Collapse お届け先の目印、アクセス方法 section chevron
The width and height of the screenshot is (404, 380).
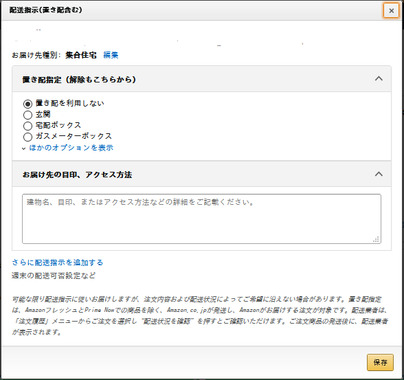pyautogui.click(x=379, y=174)
